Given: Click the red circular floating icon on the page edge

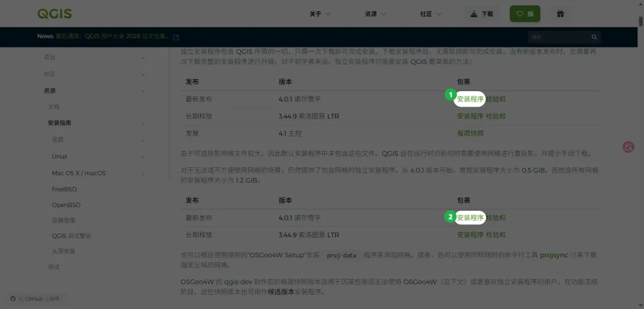Looking at the screenshot, I should pos(628,146).
